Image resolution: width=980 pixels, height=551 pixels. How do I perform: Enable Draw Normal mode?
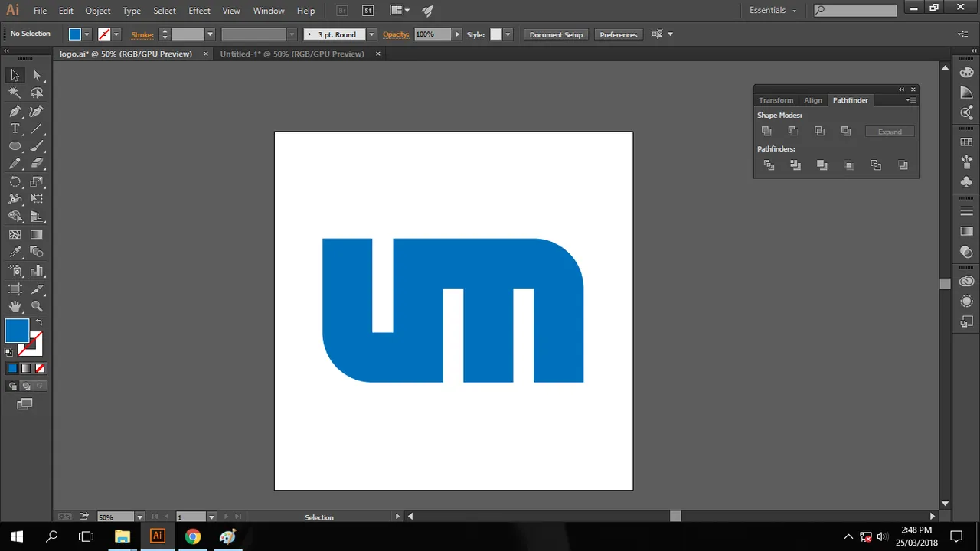[x=13, y=386]
